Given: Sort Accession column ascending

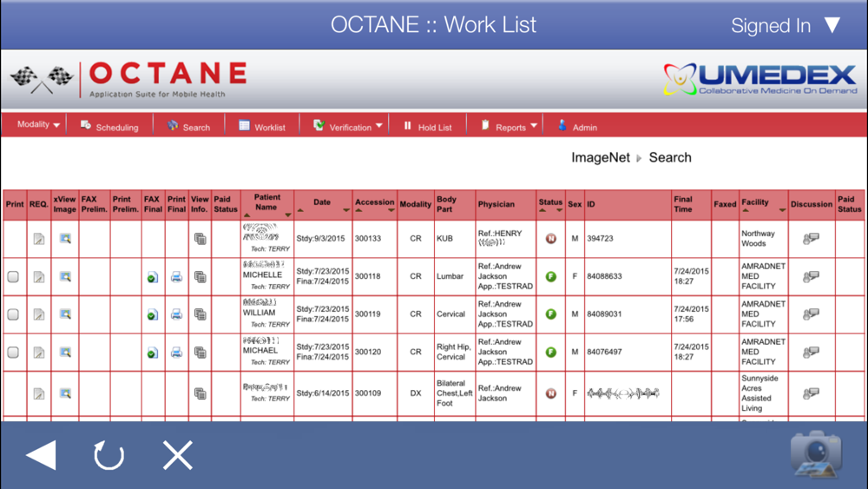Looking at the screenshot, I should [x=358, y=210].
